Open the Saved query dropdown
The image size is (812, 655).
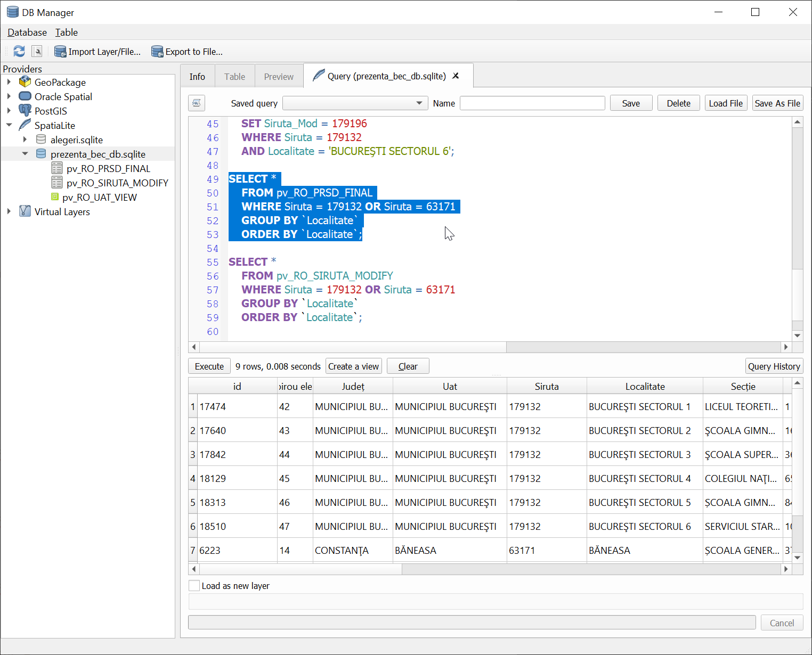point(355,103)
